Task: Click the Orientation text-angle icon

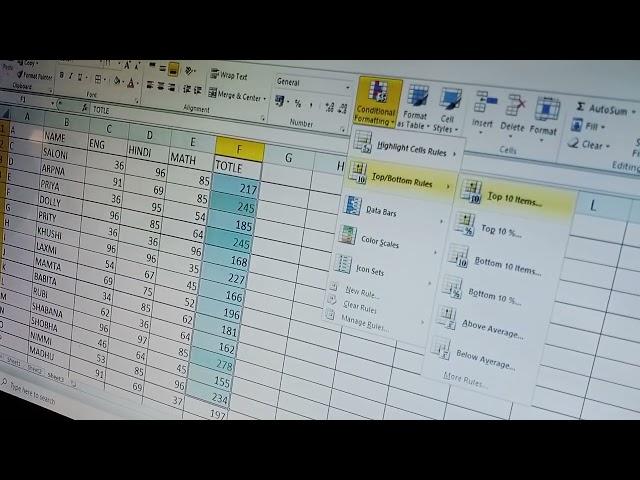Action: click(x=189, y=71)
